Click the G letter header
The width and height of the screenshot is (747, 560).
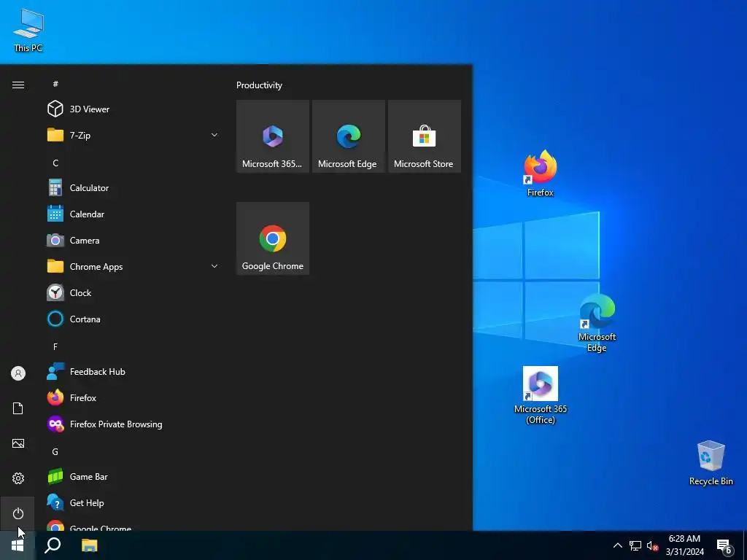pos(55,451)
